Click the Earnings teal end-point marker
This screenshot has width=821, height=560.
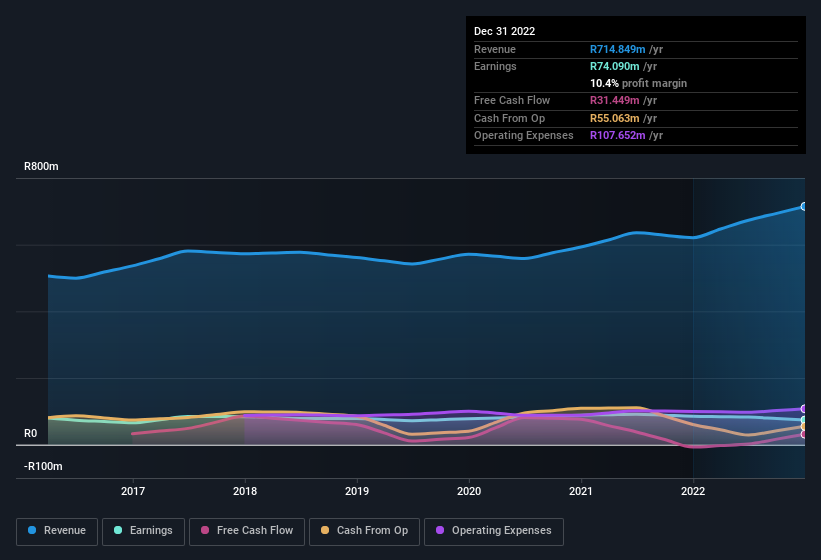click(x=804, y=420)
